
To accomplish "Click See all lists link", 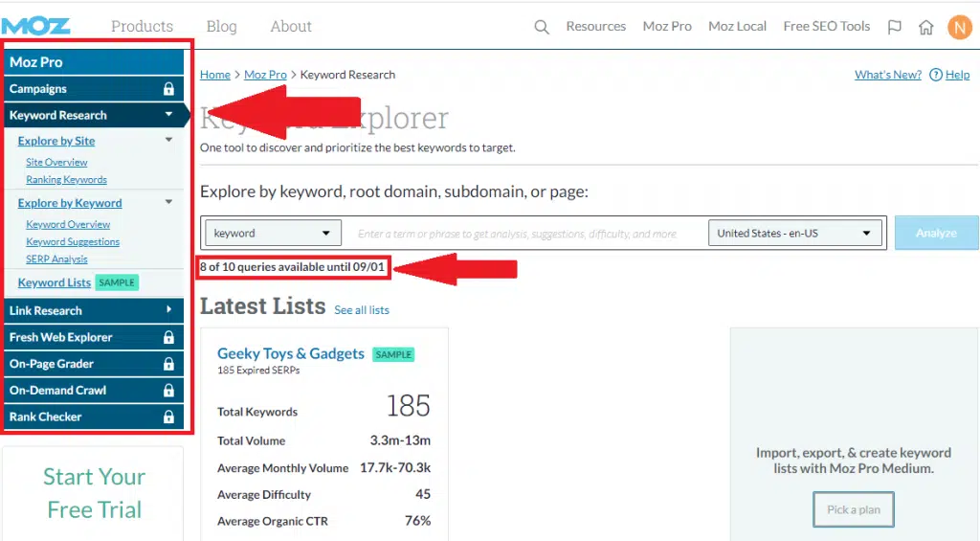I will [x=361, y=309].
